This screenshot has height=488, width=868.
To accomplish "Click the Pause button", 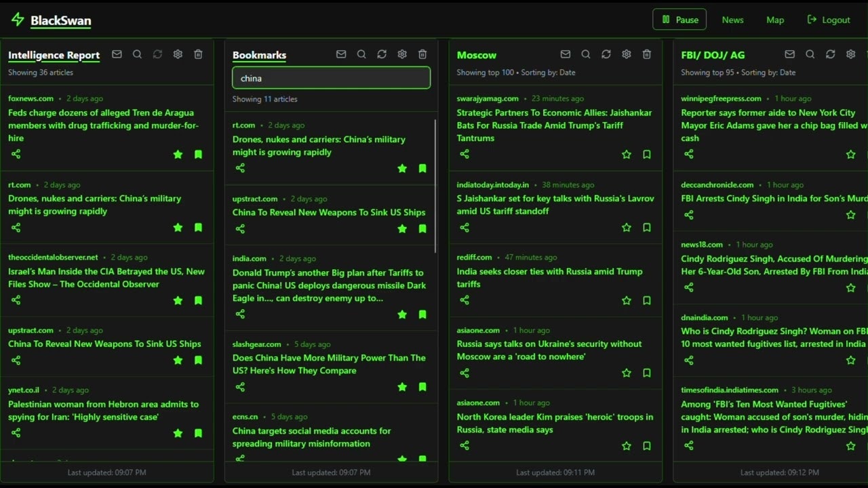I will tap(679, 20).
